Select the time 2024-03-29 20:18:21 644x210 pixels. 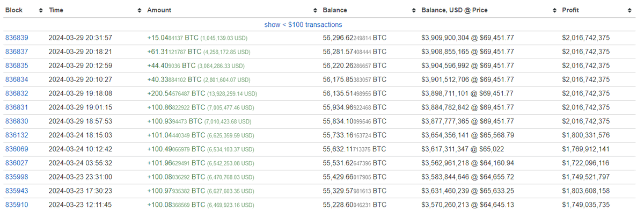click(80, 52)
